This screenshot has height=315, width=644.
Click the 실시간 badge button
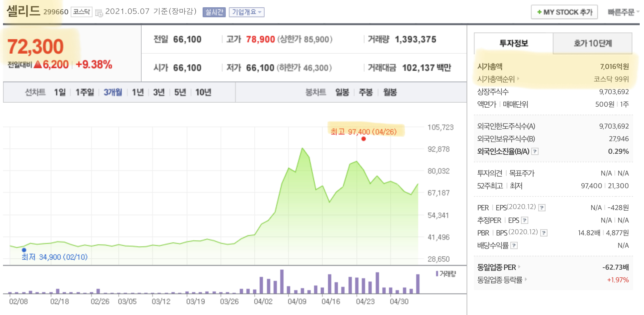(x=214, y=12)
